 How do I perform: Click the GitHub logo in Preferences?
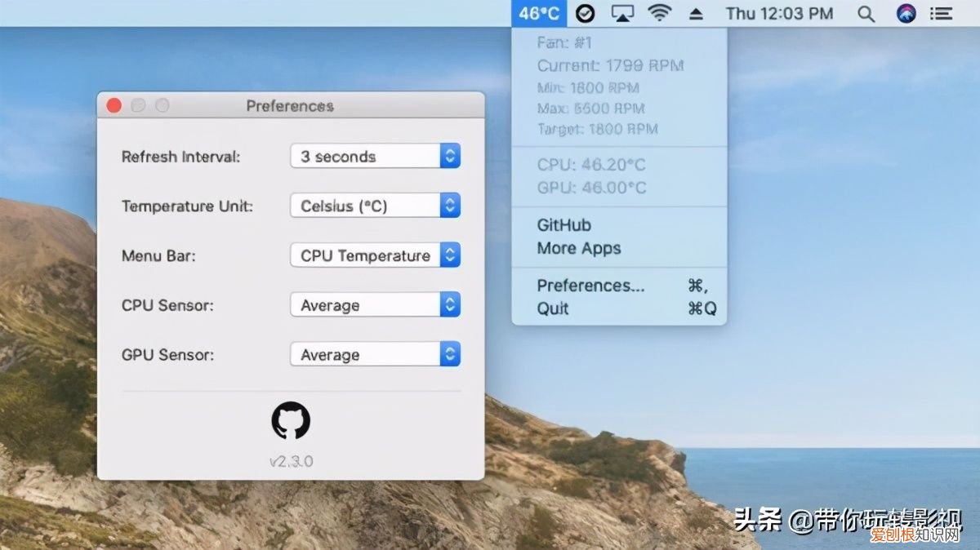[x=291, y=421]
